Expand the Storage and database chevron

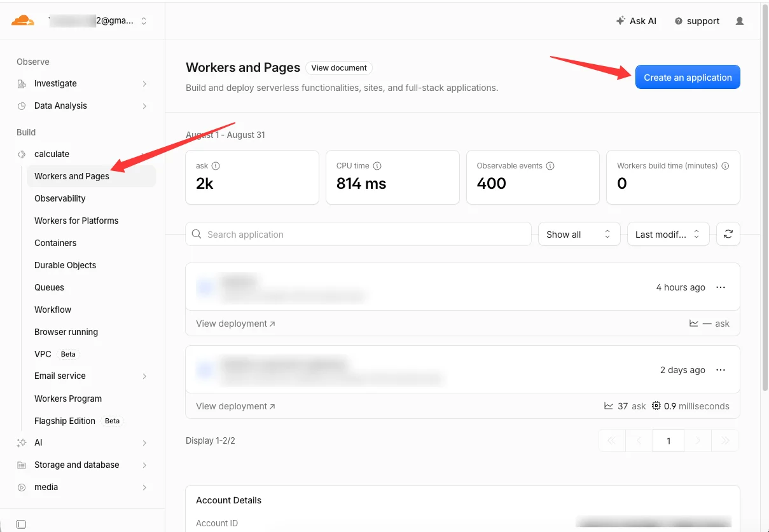(145, 465)
